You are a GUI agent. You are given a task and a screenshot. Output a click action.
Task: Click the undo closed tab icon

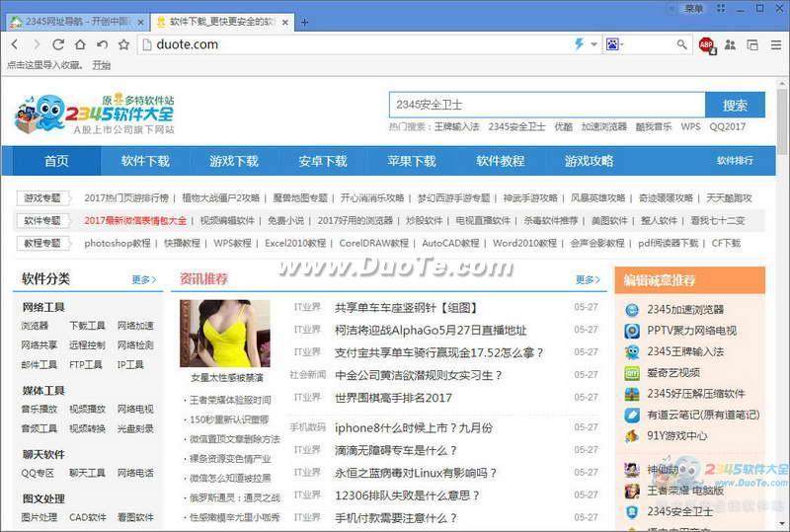[103, 44]
